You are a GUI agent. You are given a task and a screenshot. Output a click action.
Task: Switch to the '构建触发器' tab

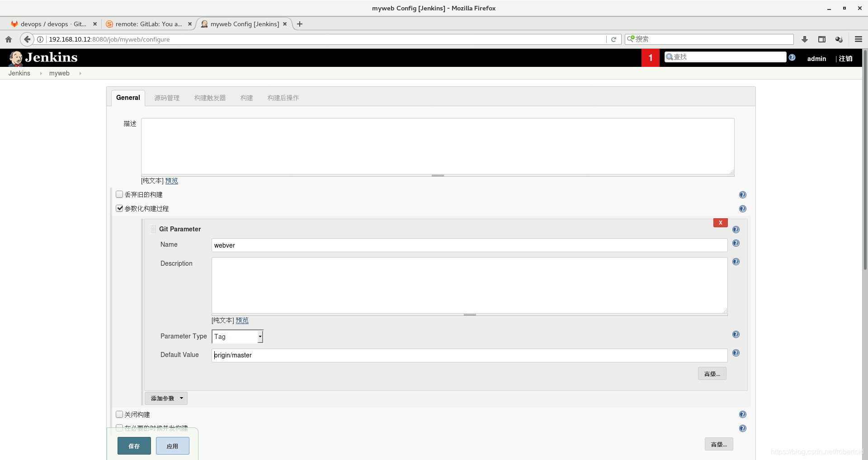(210, 98)
